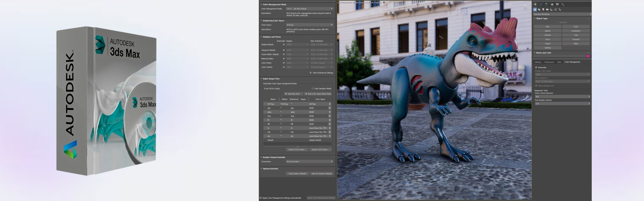Click Load System Defaults button
The height and width of the screenshot is (201, 644).
coord(297,174)
